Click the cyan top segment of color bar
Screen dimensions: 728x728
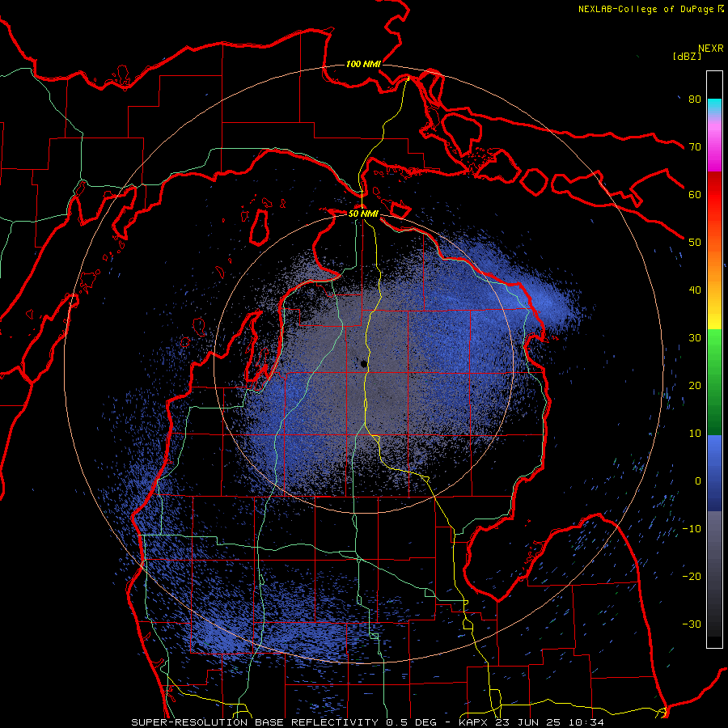(x=714, y=106)
